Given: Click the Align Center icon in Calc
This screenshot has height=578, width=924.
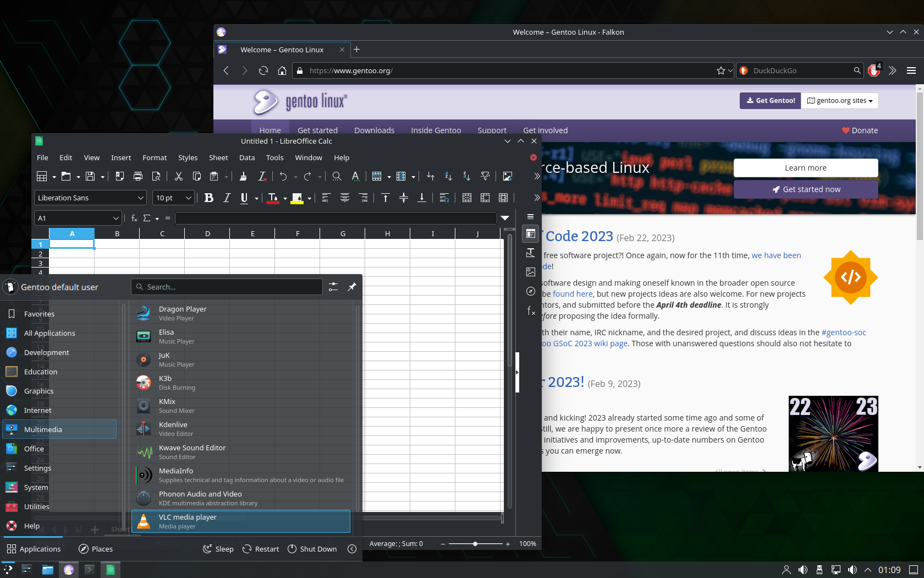Looking at the screenshot, I should pyautogui.click(x=345, y=198).
